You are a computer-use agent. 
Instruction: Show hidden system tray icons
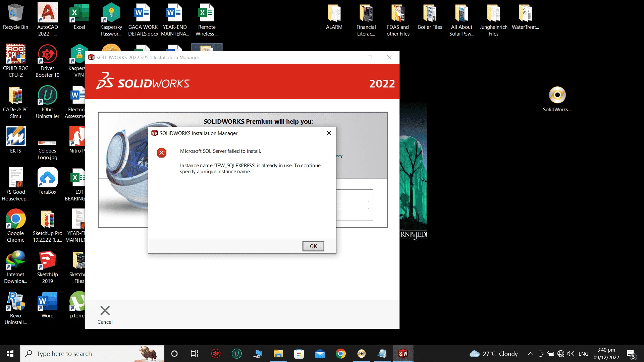pos(531,354)
